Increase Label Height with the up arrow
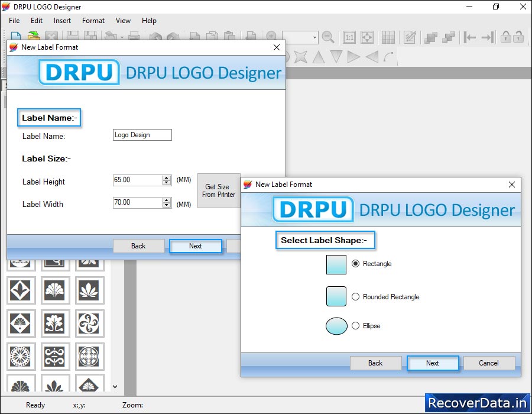 click(167, 178)
